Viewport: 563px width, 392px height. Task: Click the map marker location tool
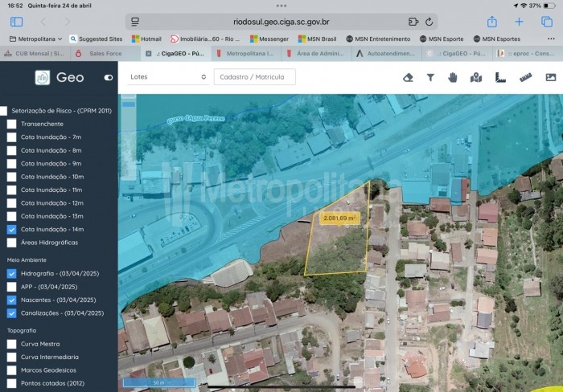(x=475, y=77)
